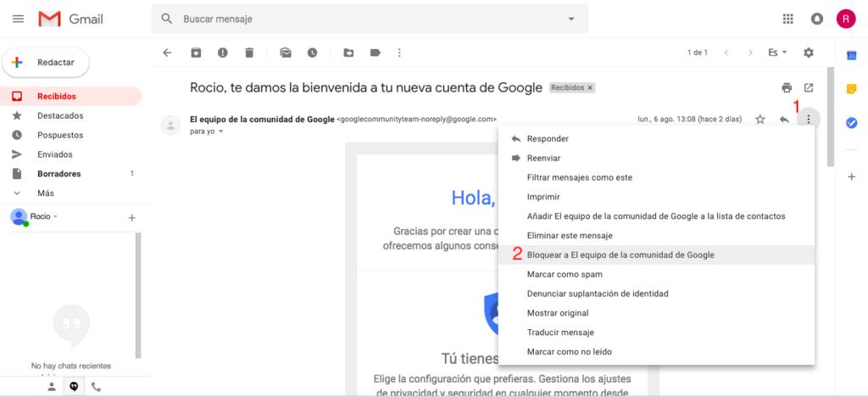Click the Buscar mensaje search field
Viewport: 868px width, 397px height.
point(371,19)
